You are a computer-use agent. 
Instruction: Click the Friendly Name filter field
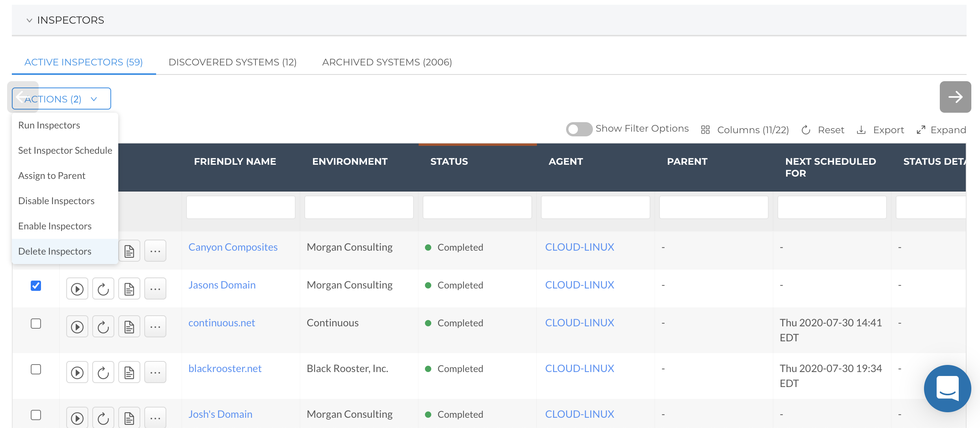tap(241, 207)
